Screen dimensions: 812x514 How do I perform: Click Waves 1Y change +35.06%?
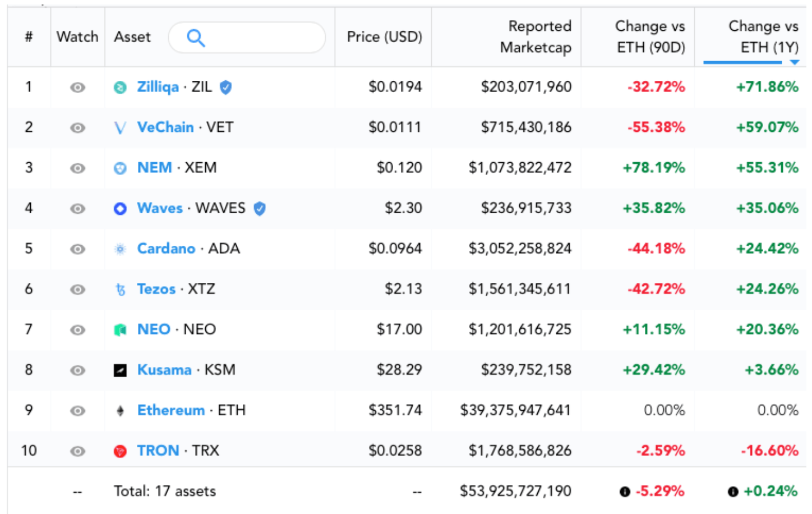click(767, 208)
